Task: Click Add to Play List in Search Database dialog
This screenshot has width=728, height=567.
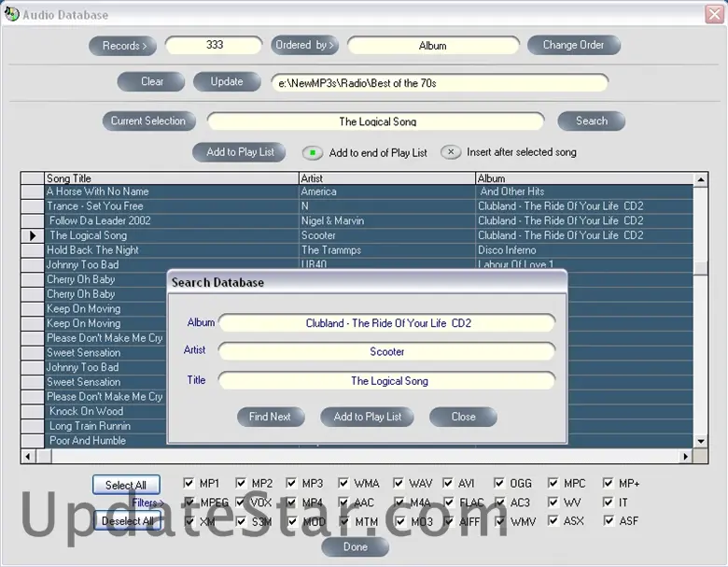Action: (x=367, y=417)
